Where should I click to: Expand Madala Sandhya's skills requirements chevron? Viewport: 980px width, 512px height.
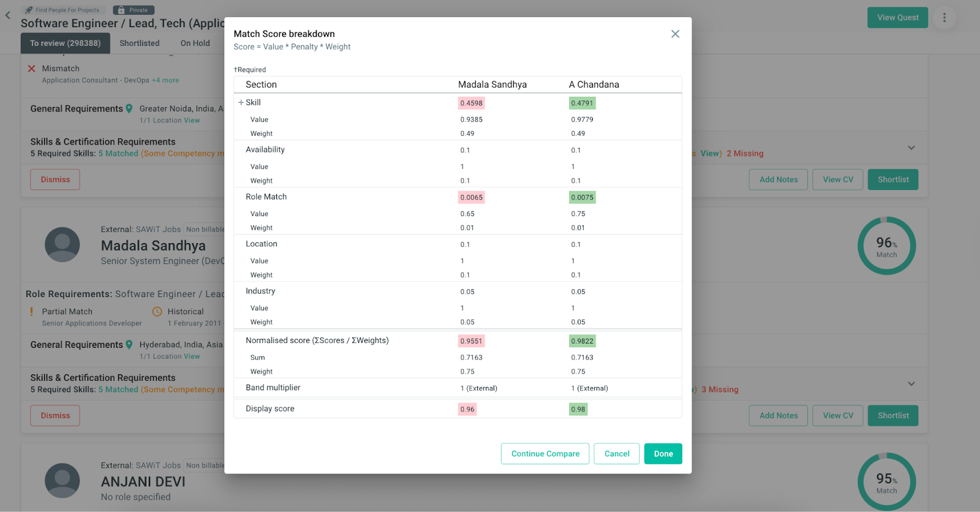click(911, 384)
